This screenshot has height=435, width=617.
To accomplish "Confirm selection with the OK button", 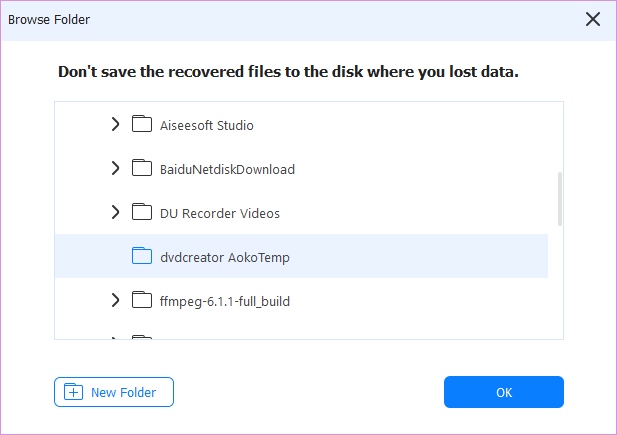I will pyautogui.click(x=504, y=392).
